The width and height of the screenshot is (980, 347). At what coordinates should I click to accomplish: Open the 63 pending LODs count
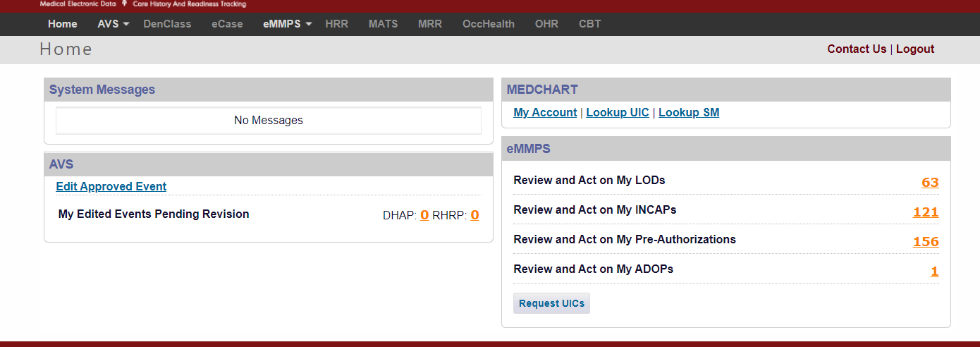pos(930,183)
